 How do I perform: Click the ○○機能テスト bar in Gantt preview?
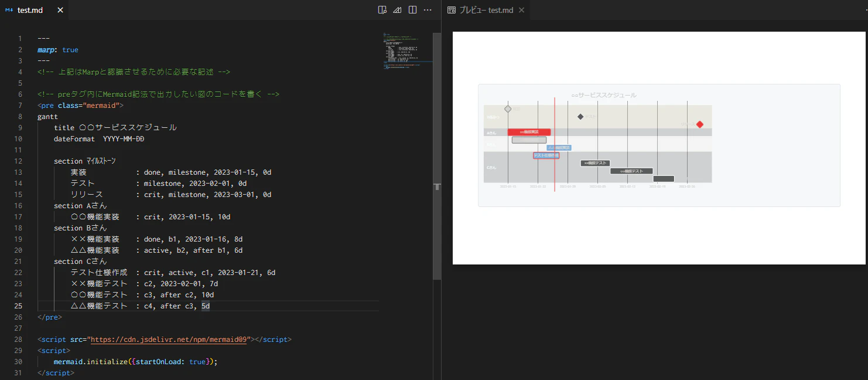click(x=631, y=171)
